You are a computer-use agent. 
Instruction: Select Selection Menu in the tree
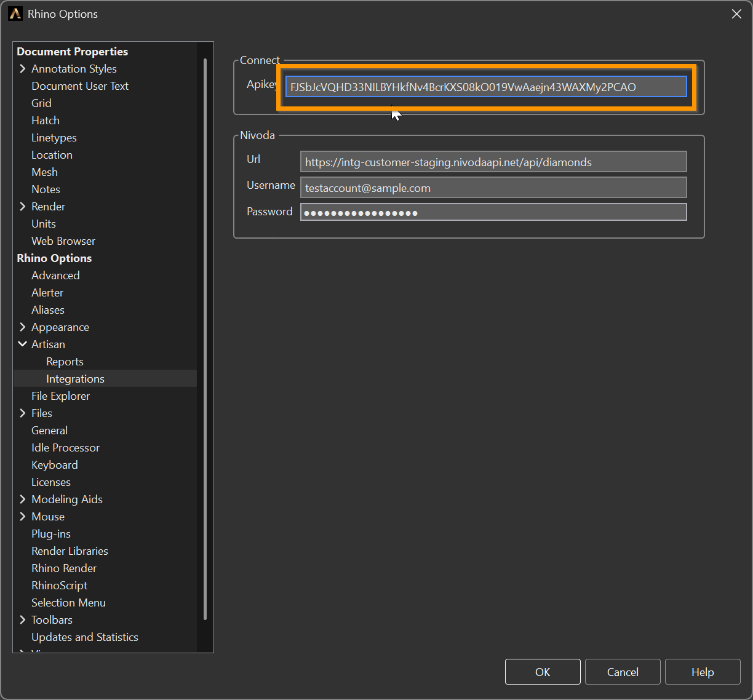68,603
